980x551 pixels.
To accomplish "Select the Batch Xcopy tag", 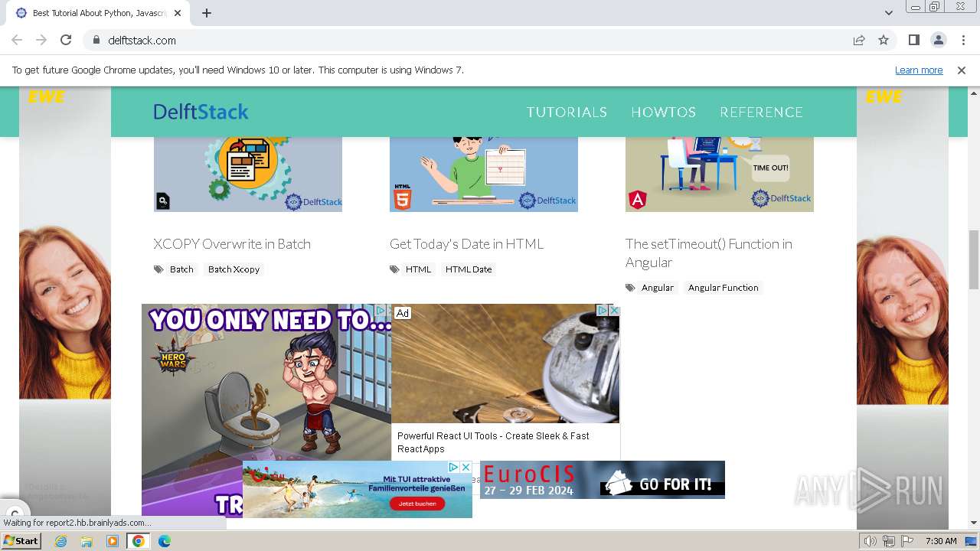I will [234, 269].
